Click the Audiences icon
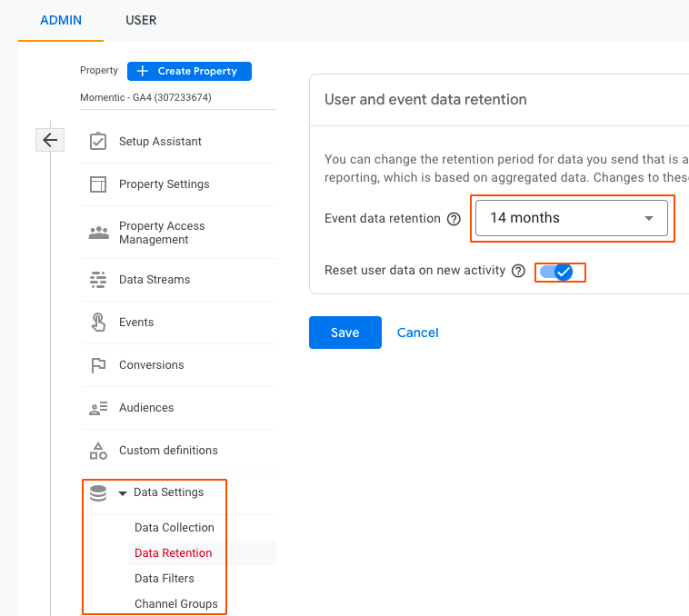 click(98, 408)
